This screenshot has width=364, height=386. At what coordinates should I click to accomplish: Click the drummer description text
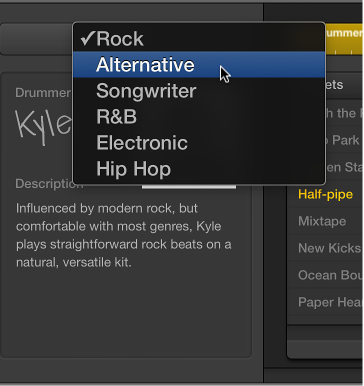[124, 235]
